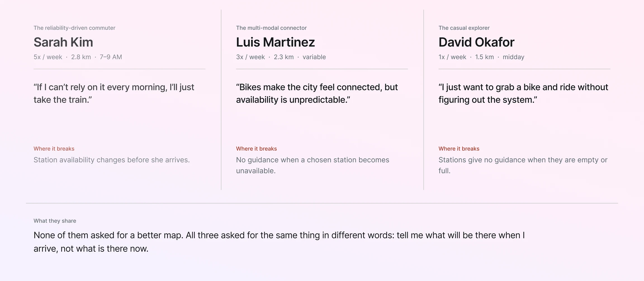Image resolution: width=644 pixels, height=281 pixels.
Task: Click the David Okafor persona name
Action: (476, 42)
